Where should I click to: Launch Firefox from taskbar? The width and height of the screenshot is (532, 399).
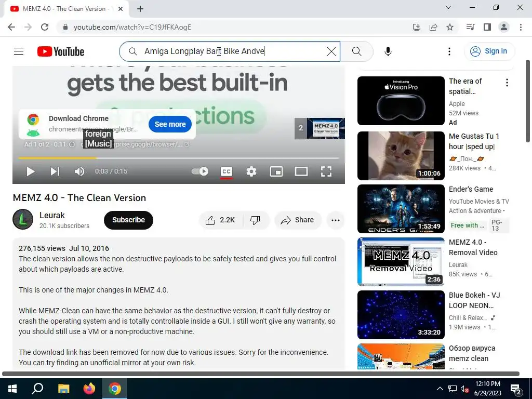[89, 389]
